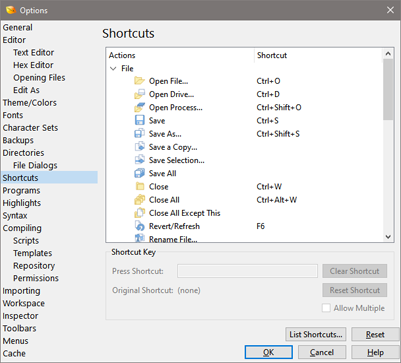The image size is (401, 363).
Task: Open the Toolbars options page
Action: [19, 328]
